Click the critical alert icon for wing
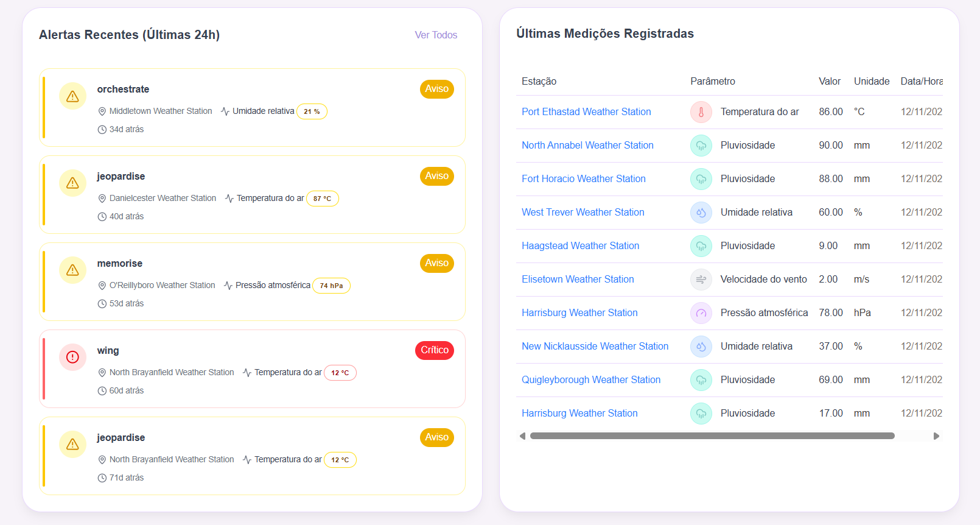Viewport: 980px width, 525px height. tap(72, 358)
